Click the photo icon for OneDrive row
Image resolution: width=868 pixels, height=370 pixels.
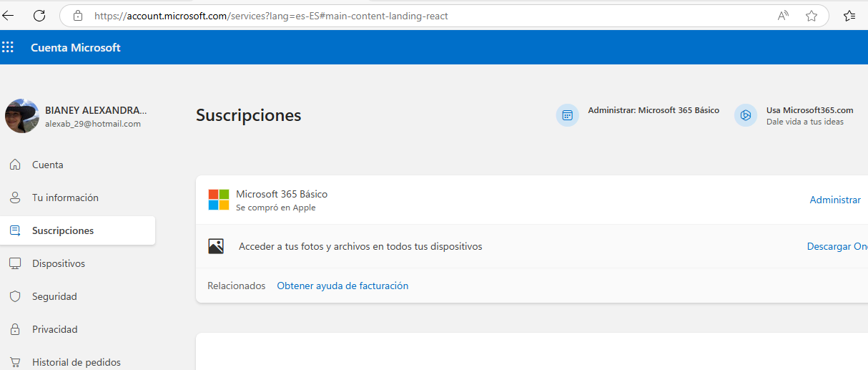pos(216,246)
